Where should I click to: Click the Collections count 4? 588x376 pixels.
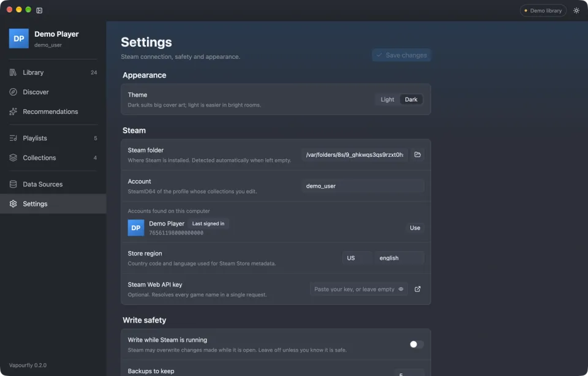tap(96, 157)
